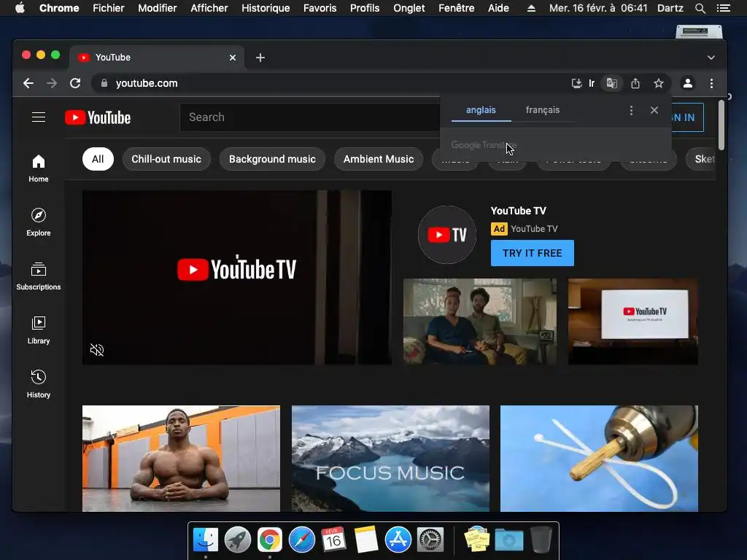Open the FOCUS MUSIC video thumbnail
This screenshot has height=560, width=747.
click(x=390, y=459)
